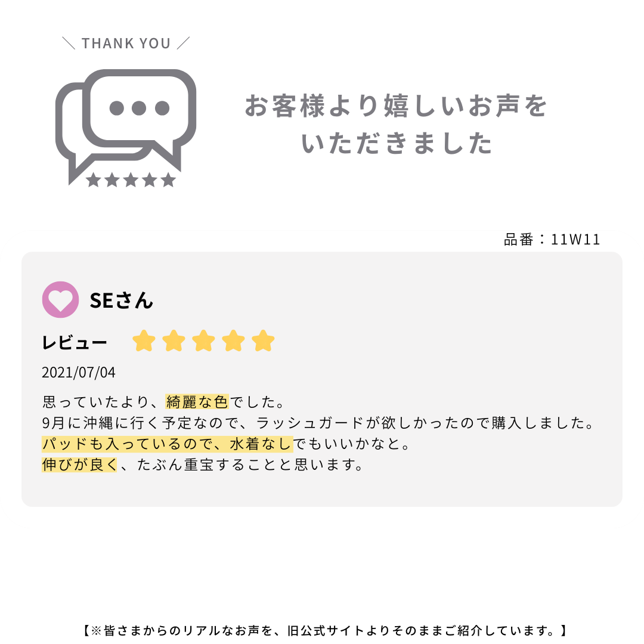644x644 pixels.
Task: Click the レビュー label
Action: coord(75,343)
